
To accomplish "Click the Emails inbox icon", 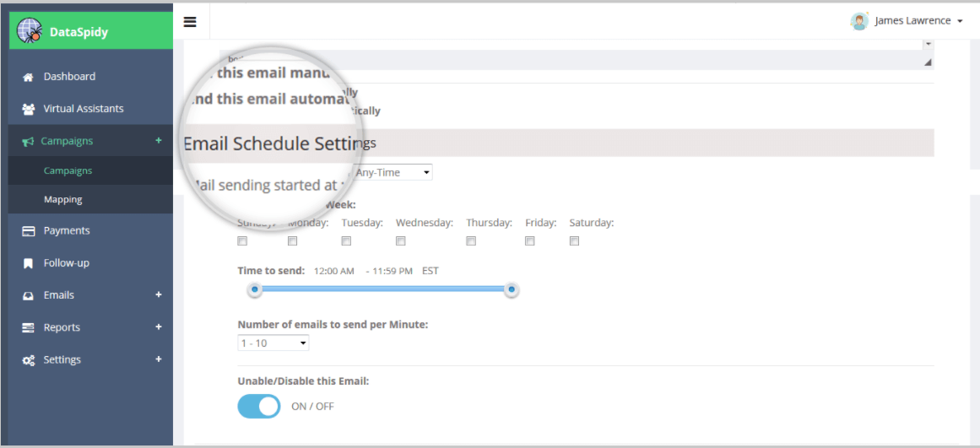I will (x=28, y=296).
